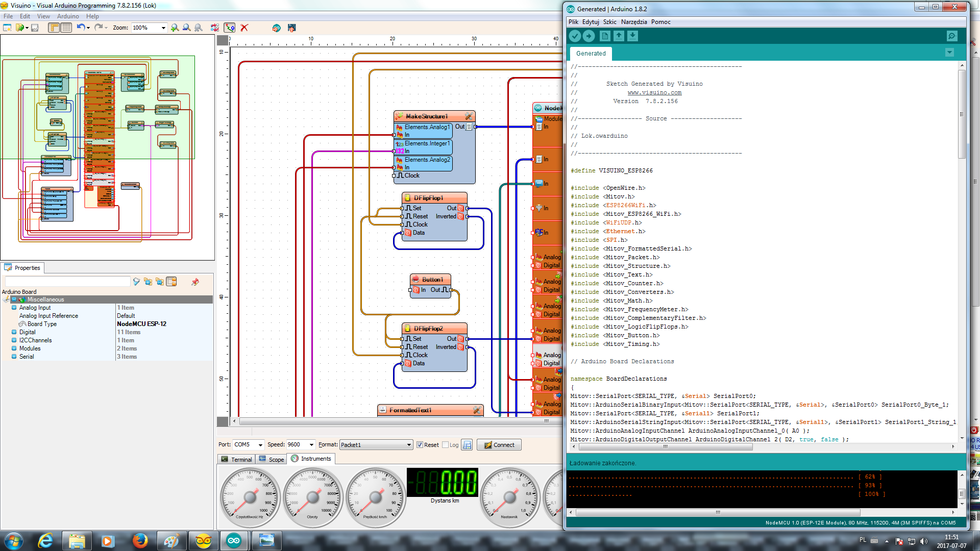This screenshot has width=980, height=551.
Task: Click the New project icon in Visuino toolbar
Action: coord(7,28)
